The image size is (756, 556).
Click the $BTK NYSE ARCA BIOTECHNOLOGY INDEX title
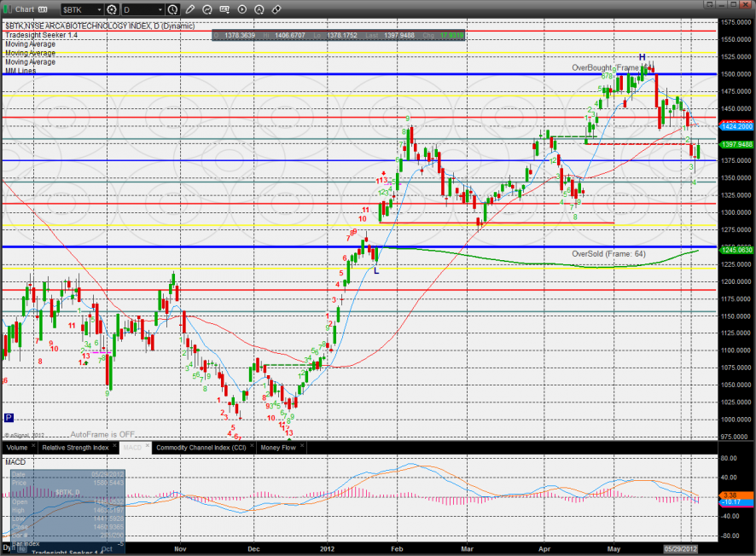(x=100, y=26)
